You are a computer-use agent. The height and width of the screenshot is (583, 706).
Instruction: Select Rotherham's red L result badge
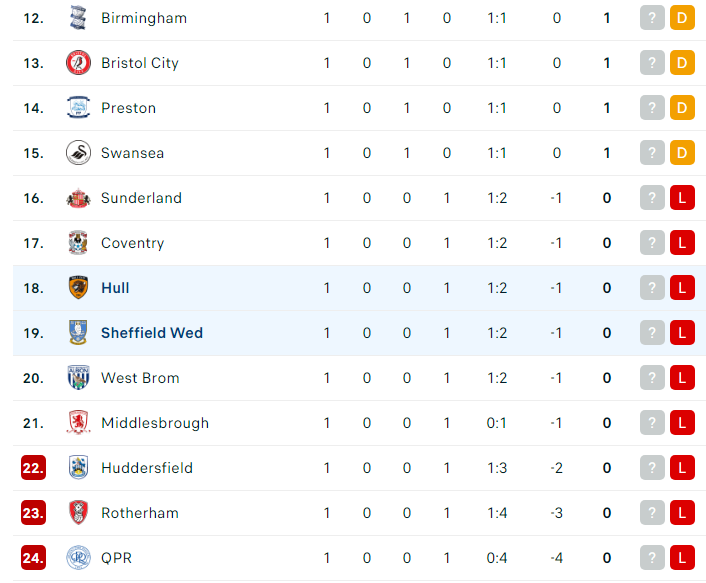click(x=682, y=513)
